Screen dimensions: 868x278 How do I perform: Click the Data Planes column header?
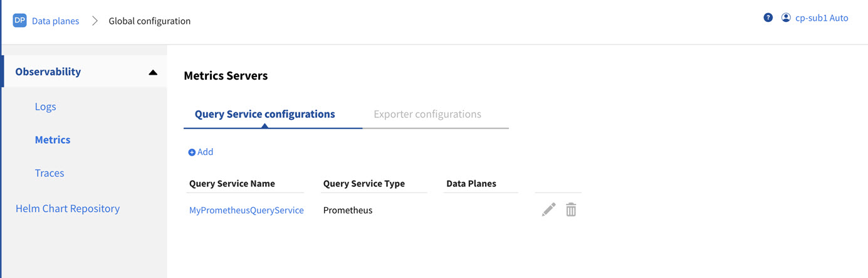(471, 184)
